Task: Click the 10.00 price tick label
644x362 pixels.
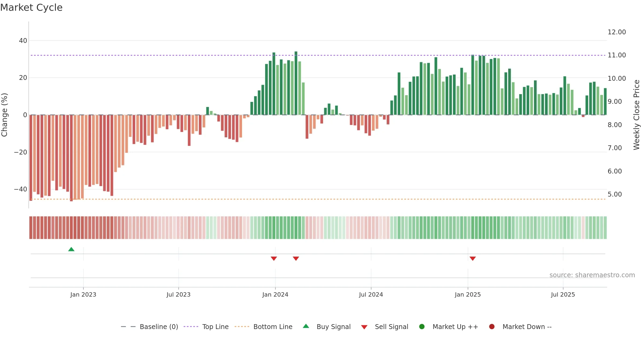Action: [617, 79]
